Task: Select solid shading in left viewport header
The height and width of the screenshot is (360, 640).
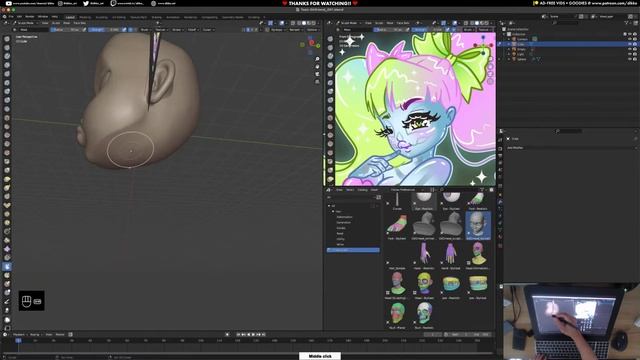Action: tap(304, 23)
